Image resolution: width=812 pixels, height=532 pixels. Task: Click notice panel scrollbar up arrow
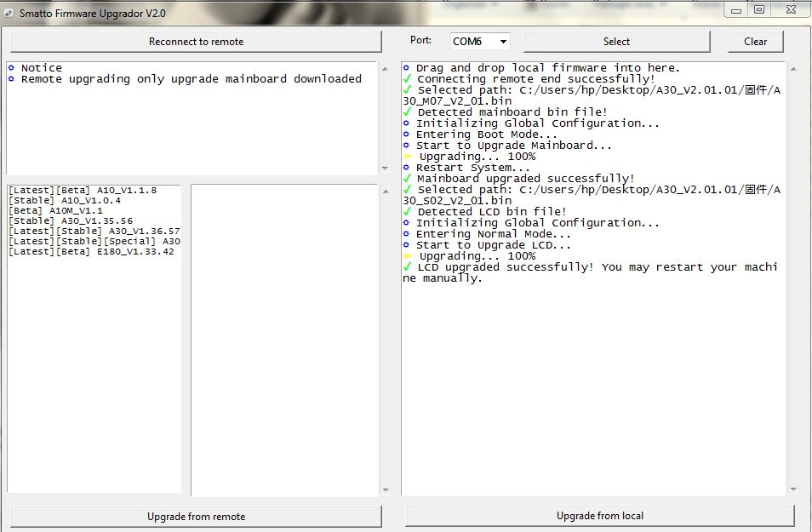[x=385, y=68]
